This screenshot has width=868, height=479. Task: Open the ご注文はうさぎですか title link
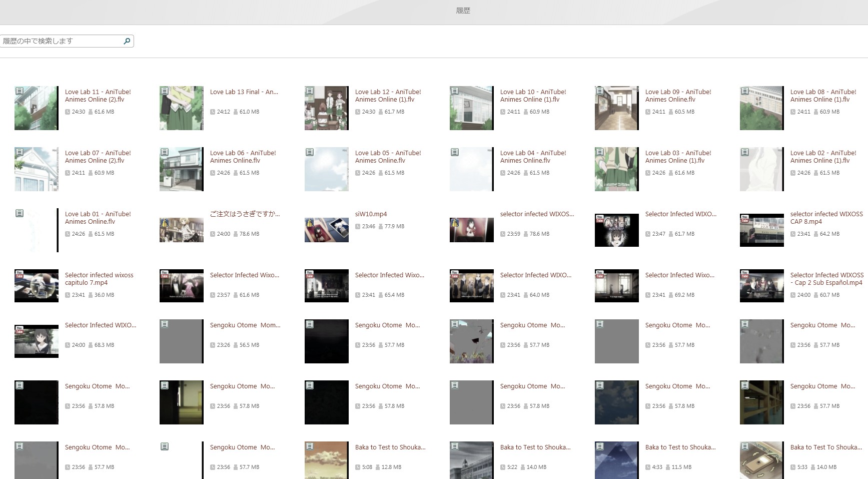click(x=245, y=214)
